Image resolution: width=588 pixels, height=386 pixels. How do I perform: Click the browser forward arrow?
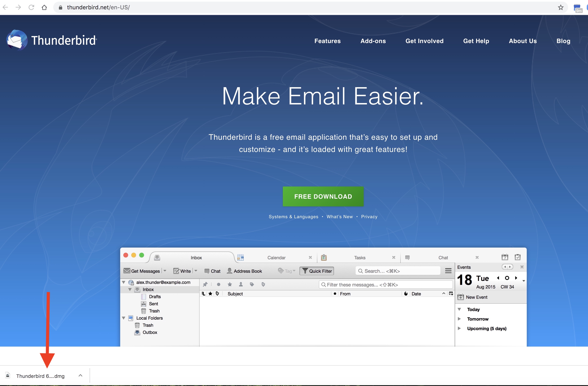pos(18,7)
